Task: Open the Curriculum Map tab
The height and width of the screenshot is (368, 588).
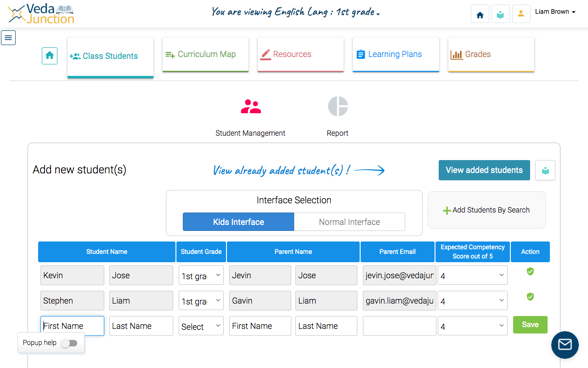Action: click(x=205, y=54)
